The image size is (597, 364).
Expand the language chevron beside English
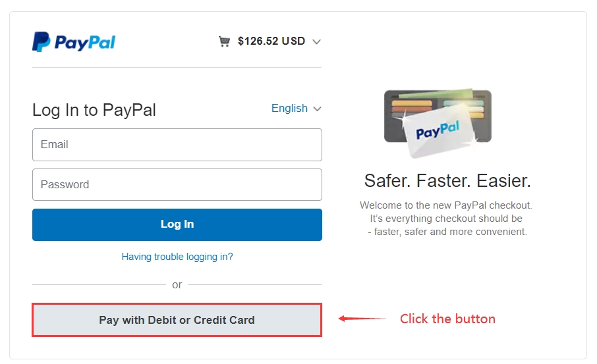coord(317,109)
